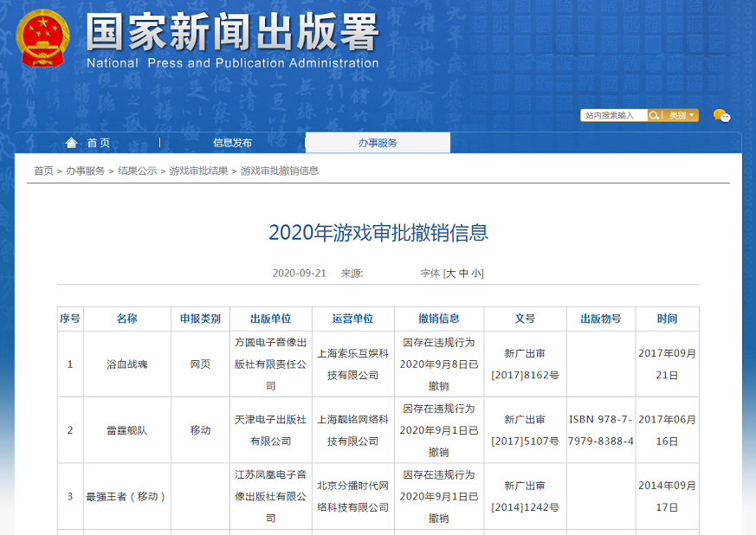Click publisher 天津电子出版社有限公司
The image size is (756, 535).
(x=270, y=430)
